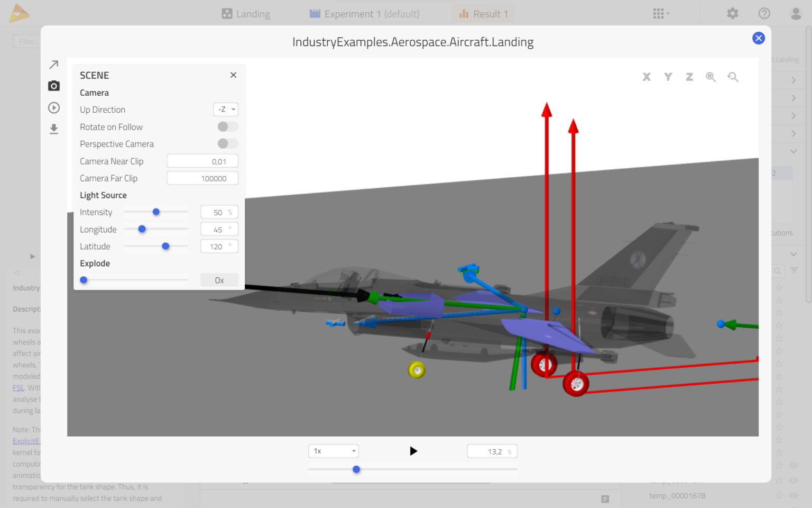Switch to the Result 1 tab
This screenshot has width=812, height=508.
coord(483,14)
